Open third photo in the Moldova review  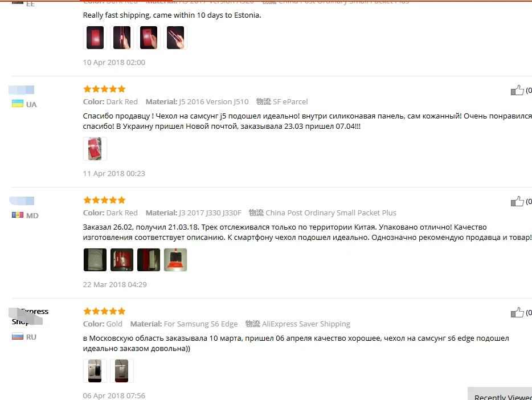[x=149, y=260]
